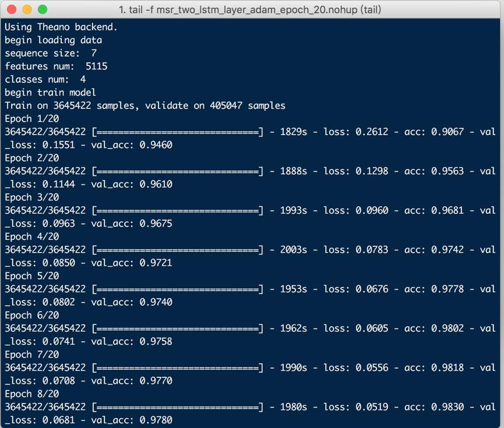Click the loss value 0.2612
Screen dimensions: 504x428
pos(372,132)
